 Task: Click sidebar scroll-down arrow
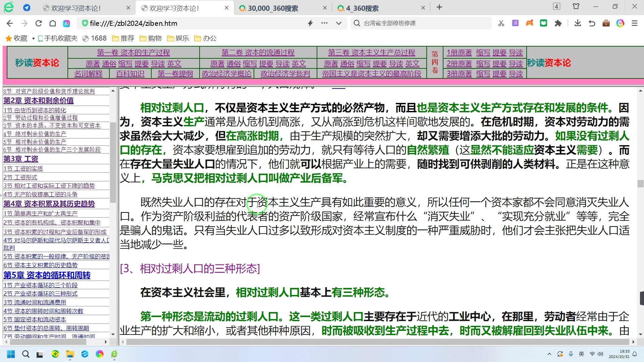click(x=113, y=334)
